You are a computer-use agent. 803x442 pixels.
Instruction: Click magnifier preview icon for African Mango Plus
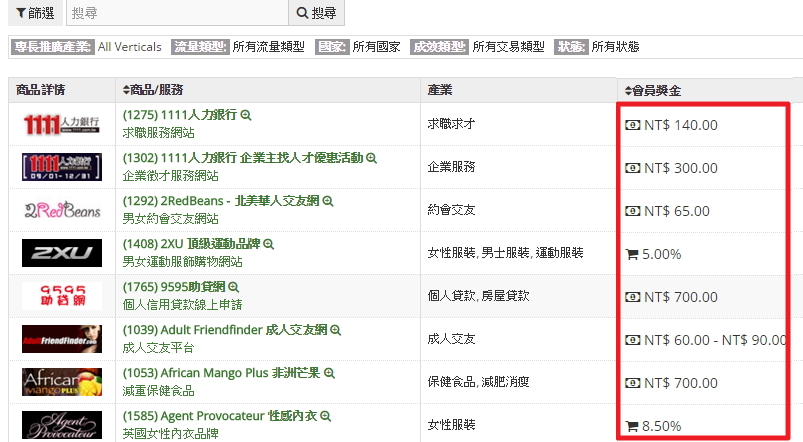click(329, 373)
